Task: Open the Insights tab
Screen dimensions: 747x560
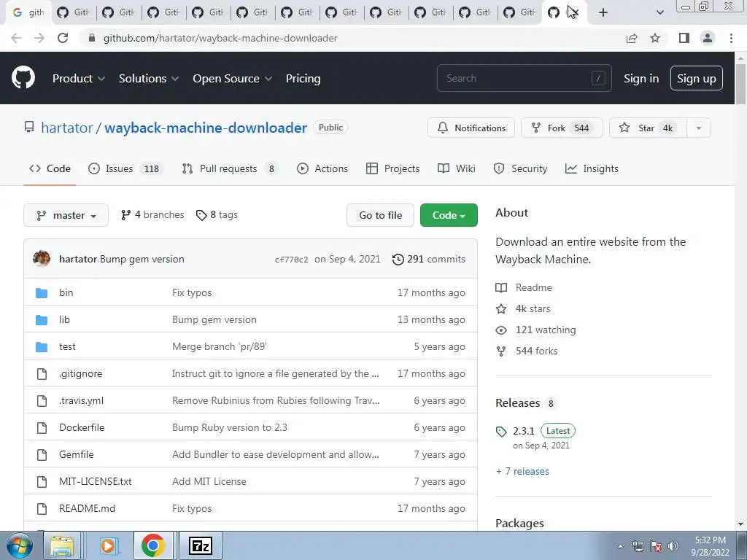Action: tap(592, 168)
